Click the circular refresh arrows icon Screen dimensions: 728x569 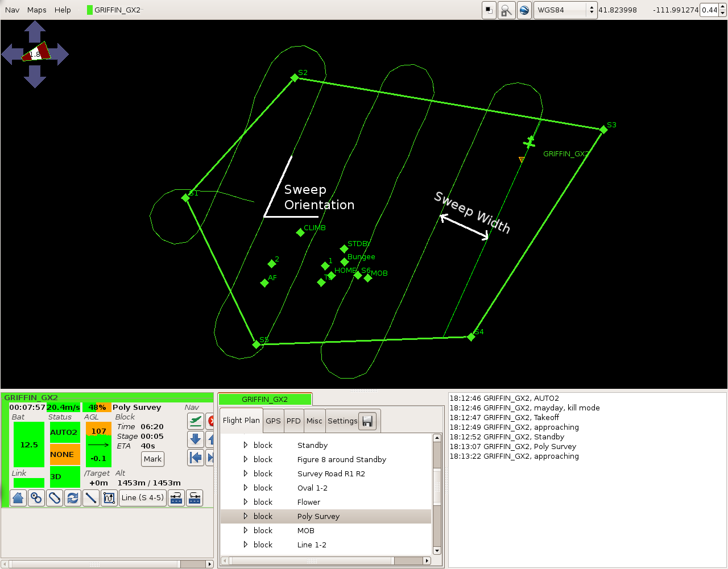click(x=73, y=498)
